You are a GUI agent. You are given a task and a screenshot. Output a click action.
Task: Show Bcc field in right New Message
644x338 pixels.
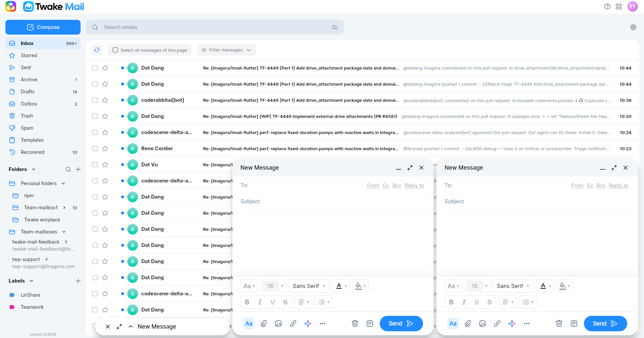coord(601,185)
